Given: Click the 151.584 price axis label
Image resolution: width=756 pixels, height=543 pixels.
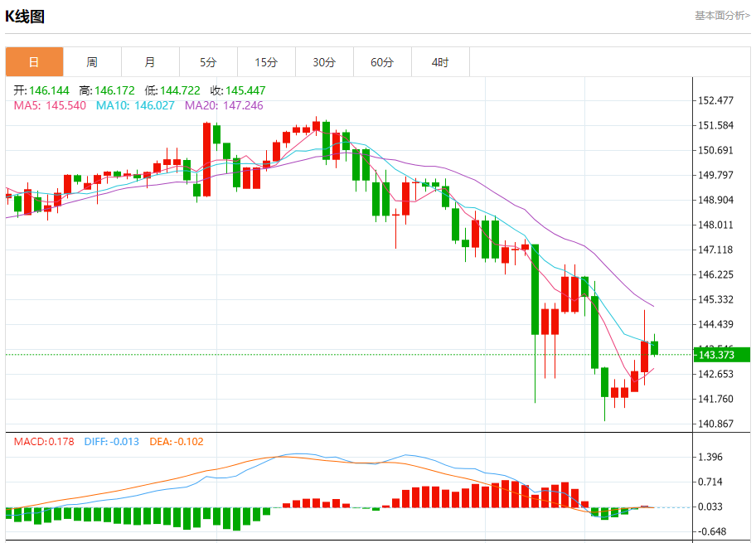Looking at the screenshot, I should pos(716,125).
